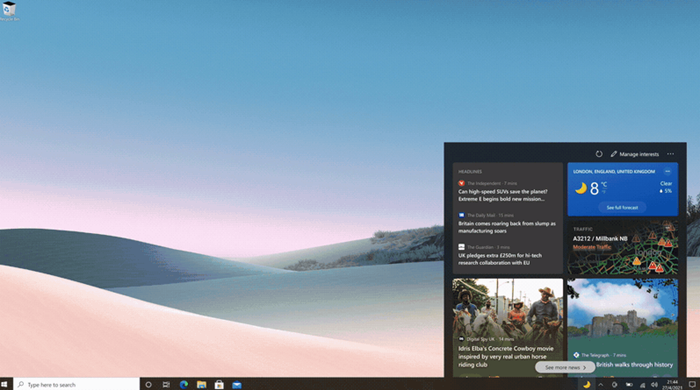Expand the hidden system tray icons chevron
Image resolution: width=700 pixels, height=390 pixels.
[x=601, y=385]
